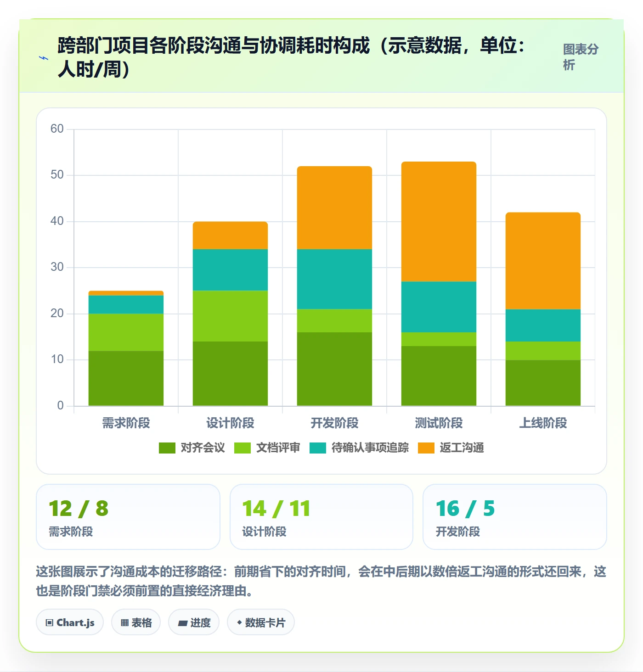This screenshot has width=643, height=672.
Task: Click the dark green 对齐会议 segment of the 需求阶段 bar
Action: pyautogui.click(x=126, y=378)
